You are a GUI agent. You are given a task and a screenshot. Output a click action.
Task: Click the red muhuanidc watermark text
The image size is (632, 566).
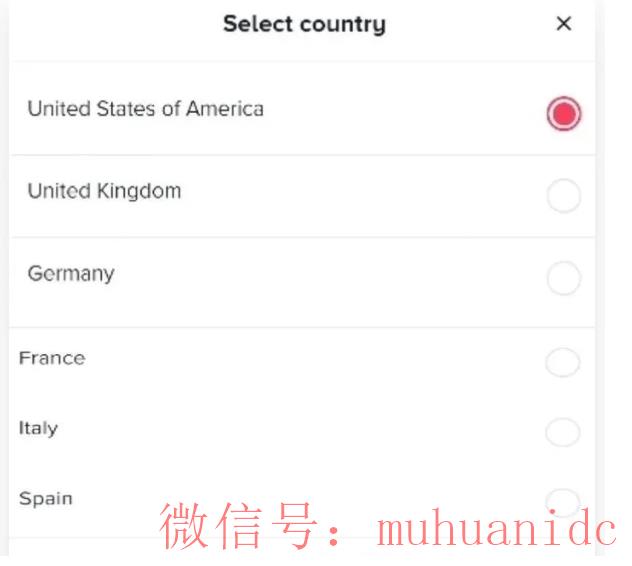[x=390, y=527]
